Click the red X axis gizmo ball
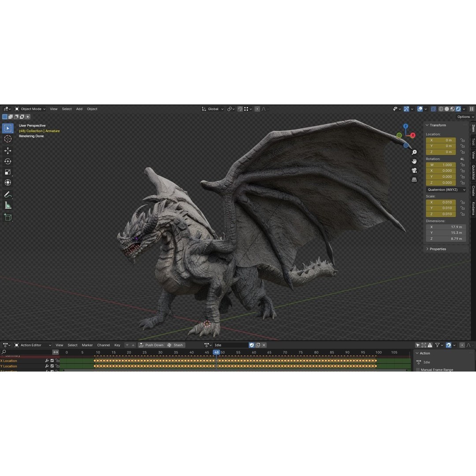The image size is (476, 476). coord(413,135)
